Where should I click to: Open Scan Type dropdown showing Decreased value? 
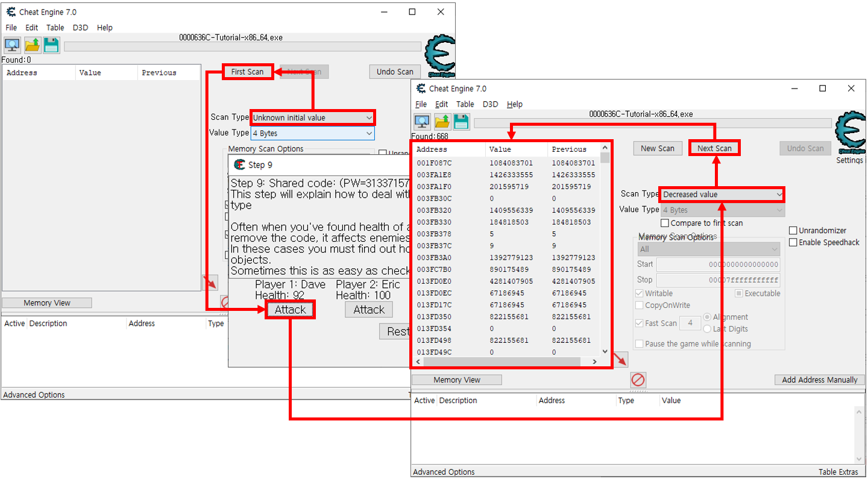click(x=722, y=194)
